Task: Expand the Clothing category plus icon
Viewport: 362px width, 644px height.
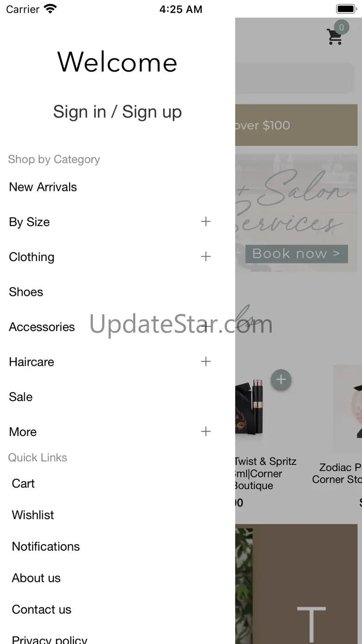Action: coord(206,257)
